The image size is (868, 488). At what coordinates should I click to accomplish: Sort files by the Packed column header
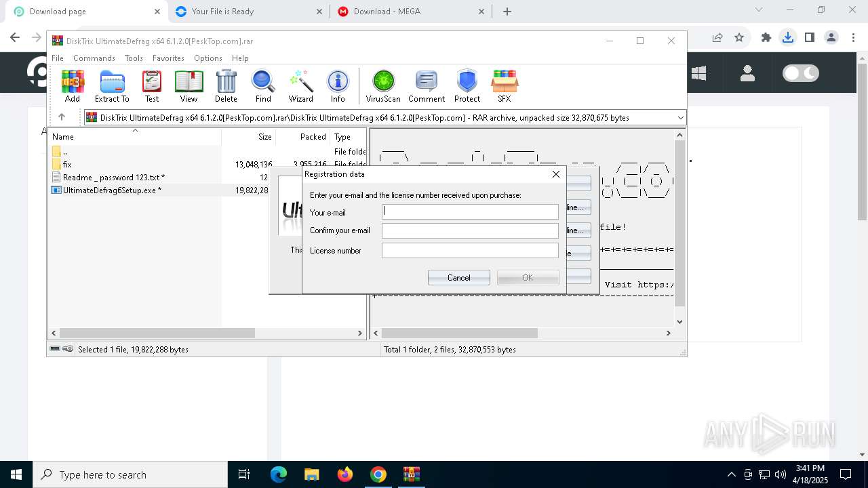click(x=303, y=136)
